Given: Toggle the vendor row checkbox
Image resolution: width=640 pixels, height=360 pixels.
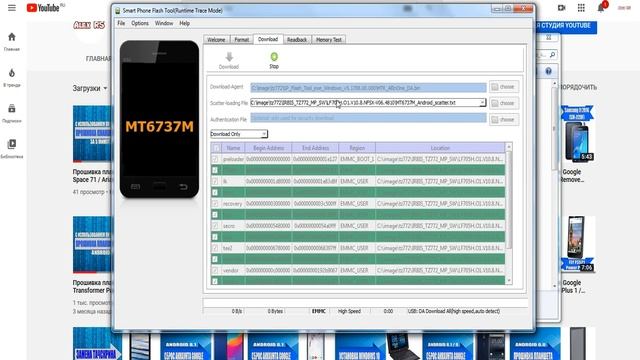Looking at the screenshot, I should 215,270.
